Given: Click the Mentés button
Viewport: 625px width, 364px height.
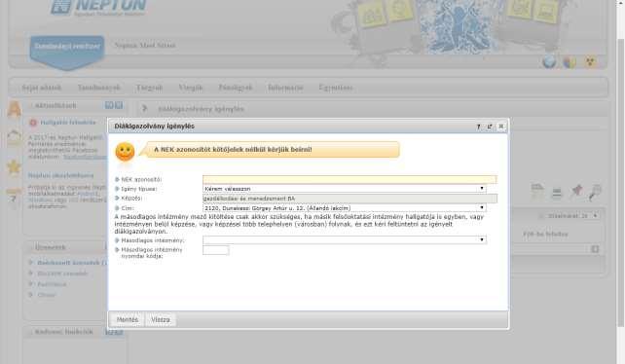Looking at the screenshot, I should pos(128,320).
